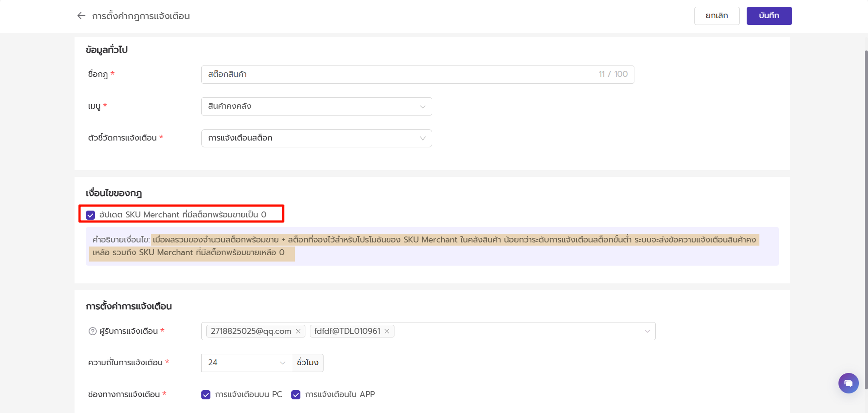Open the frequency dropdown showing 24

coord(246,363)
